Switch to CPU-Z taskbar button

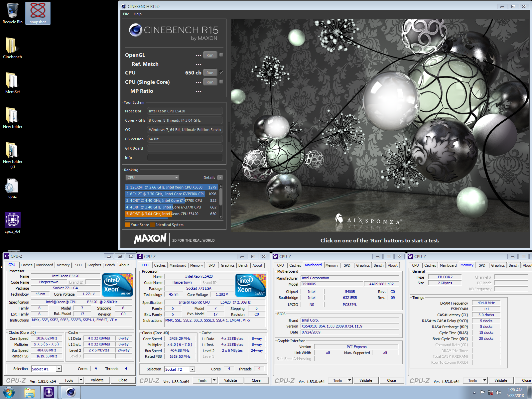pos(49,393)
